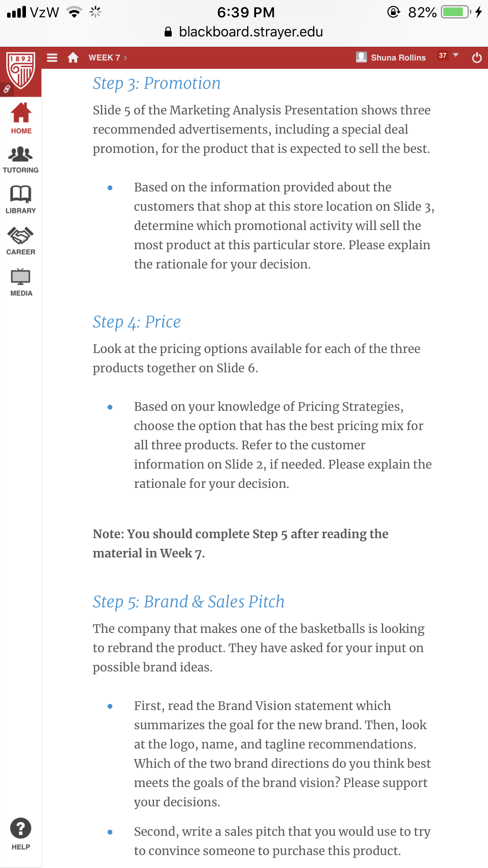Go to the home house icon in header
Viewport: 488px width, 868px height.
[x=73, y=58]
